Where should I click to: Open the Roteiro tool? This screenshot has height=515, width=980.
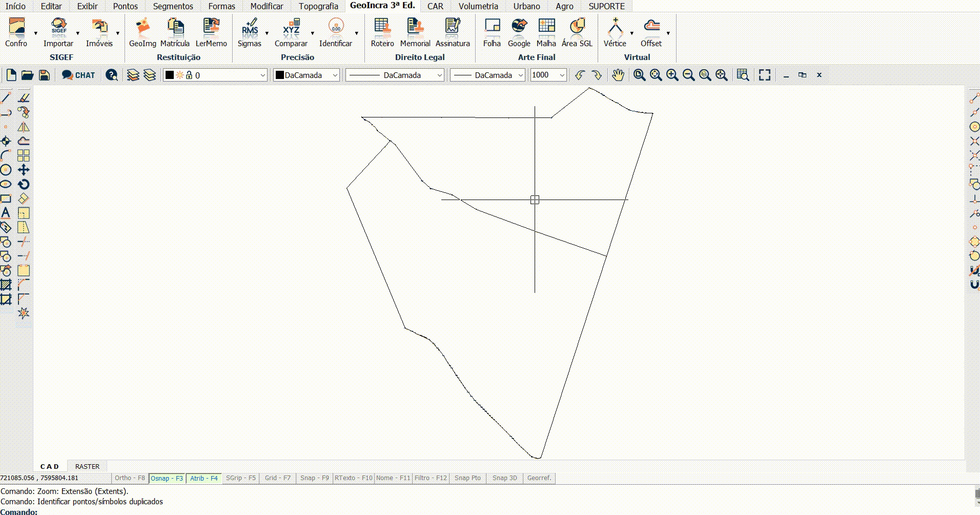(382, 33)
